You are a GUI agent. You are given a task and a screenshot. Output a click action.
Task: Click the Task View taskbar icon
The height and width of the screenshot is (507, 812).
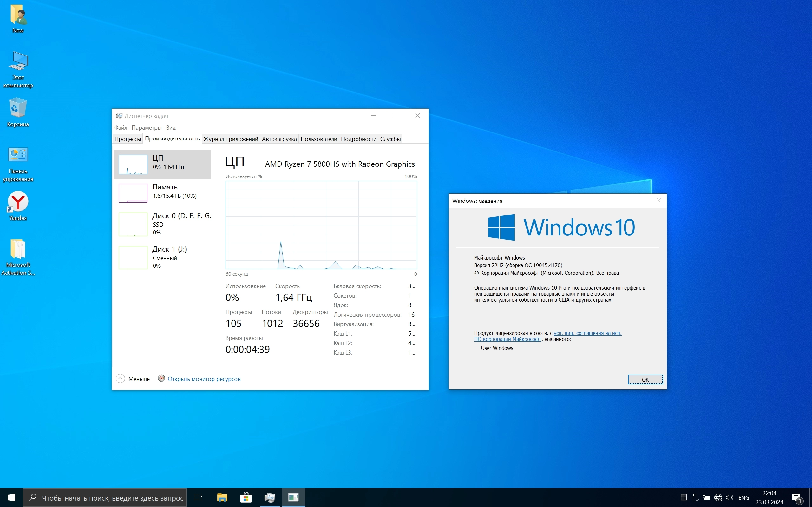(x=198, y=497)
